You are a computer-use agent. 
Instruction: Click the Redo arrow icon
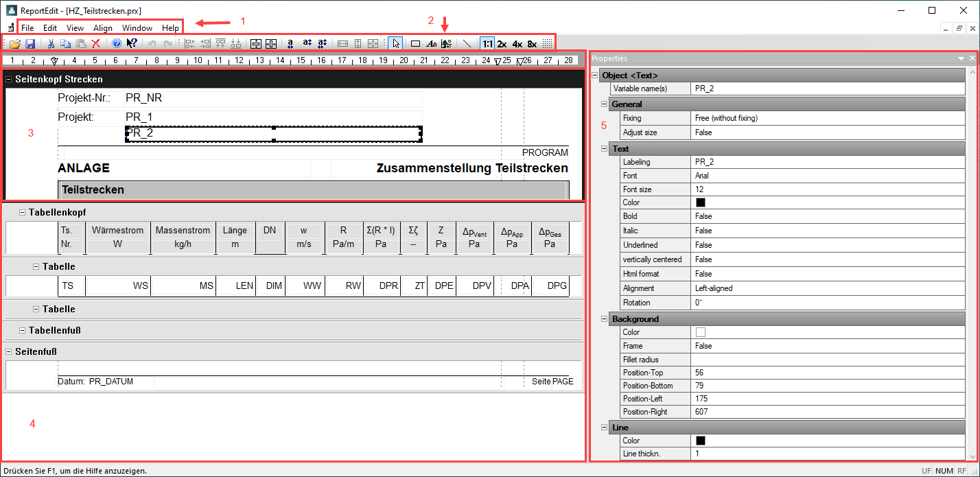(x=167, y=43)
